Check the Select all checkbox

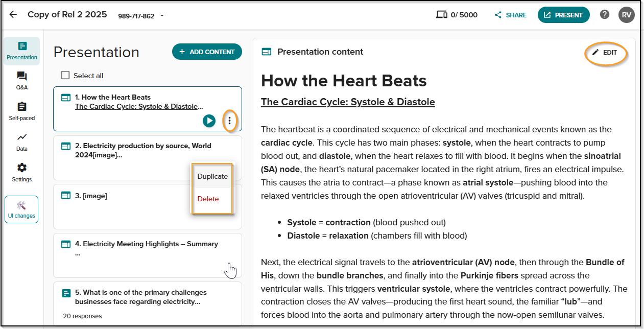65,76
